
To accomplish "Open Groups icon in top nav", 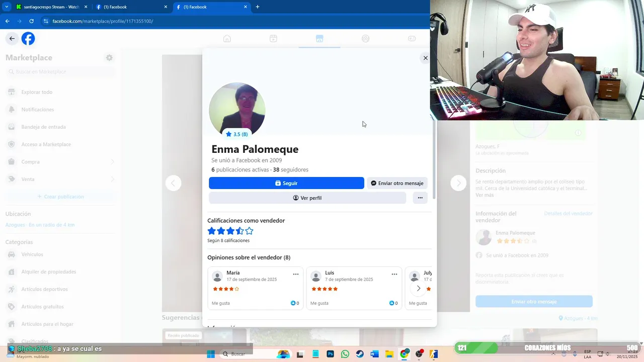I will (366, 39).
